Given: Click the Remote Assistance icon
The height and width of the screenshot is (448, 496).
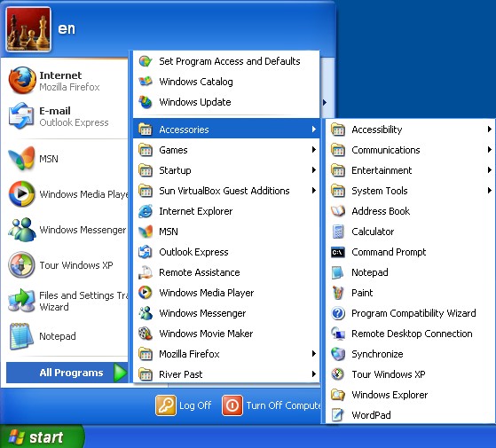Looking at the screenshot, I should tap(146, 272).
